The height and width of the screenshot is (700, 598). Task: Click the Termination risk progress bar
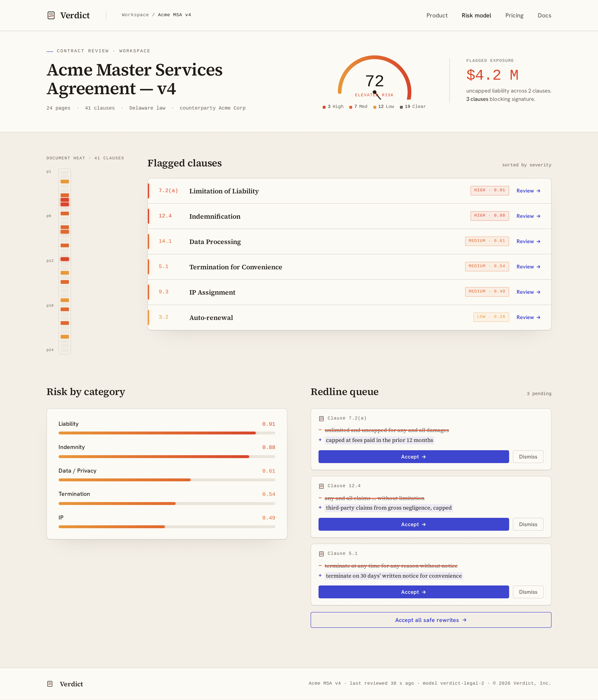click(167, 504)
